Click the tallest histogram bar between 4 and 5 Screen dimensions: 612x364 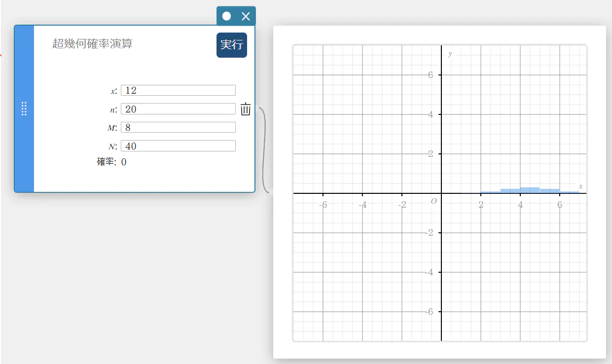[530, 190]
